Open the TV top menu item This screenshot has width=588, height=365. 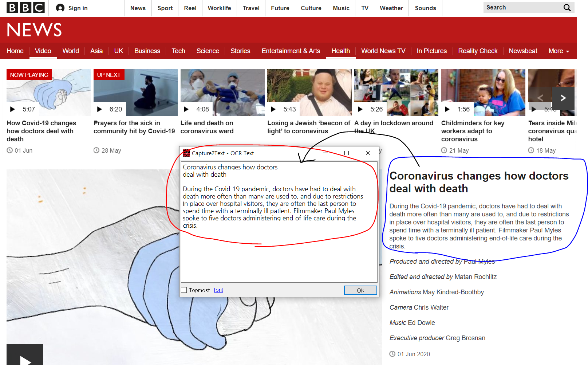click(365, 8)
